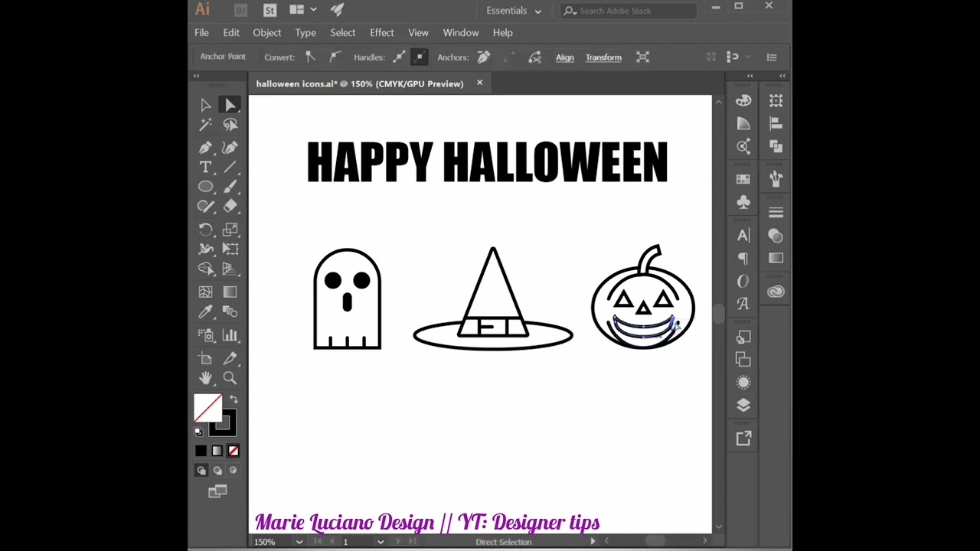Open the Object menu

(267, 33)
